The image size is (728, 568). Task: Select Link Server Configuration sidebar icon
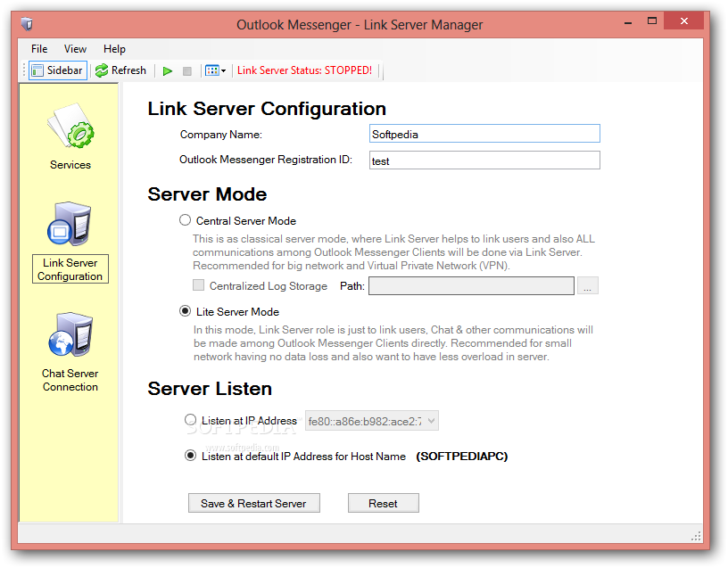[x=70, y=224]
